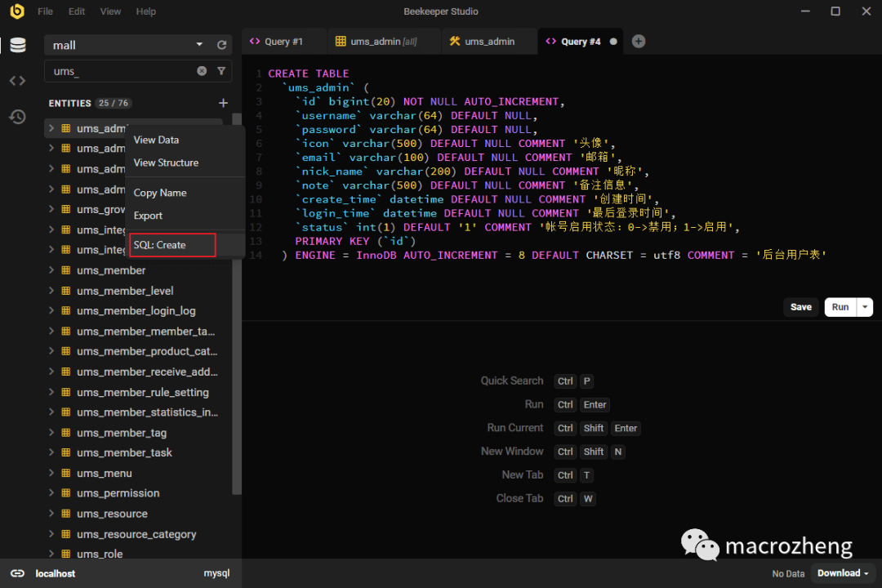The image size is (882, 588).
Task: Refresh the mall database list
Action: (x=221, y=45)
